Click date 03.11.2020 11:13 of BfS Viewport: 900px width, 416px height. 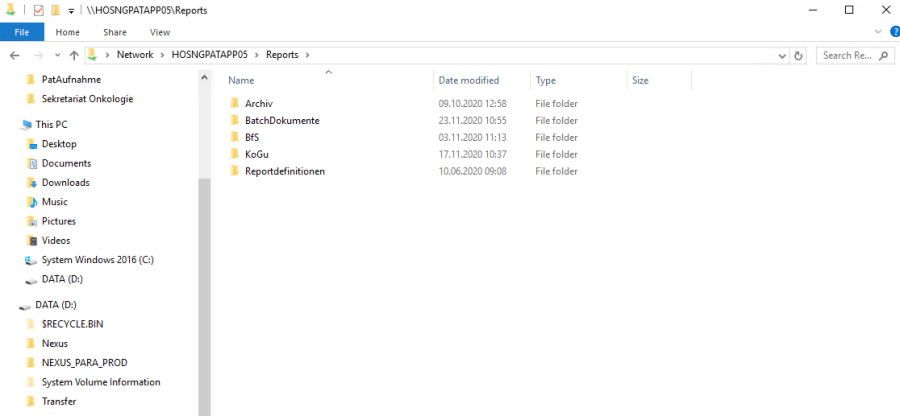point(472,138)
